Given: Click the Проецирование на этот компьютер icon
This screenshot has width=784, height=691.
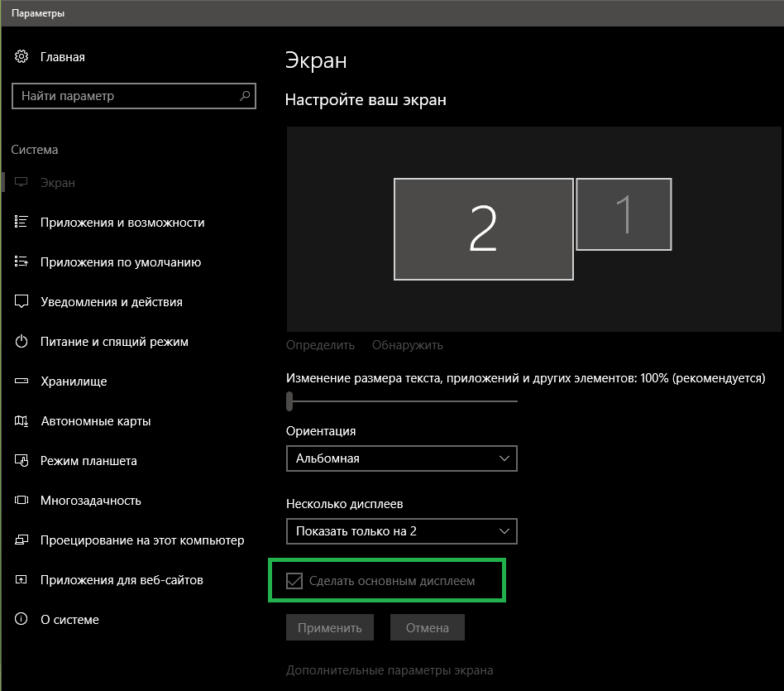Looking at the screenshot, I should (21, 540).
